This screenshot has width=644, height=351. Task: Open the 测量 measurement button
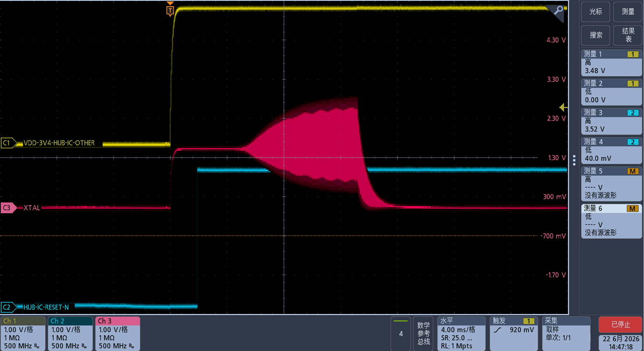pos(628,12)
